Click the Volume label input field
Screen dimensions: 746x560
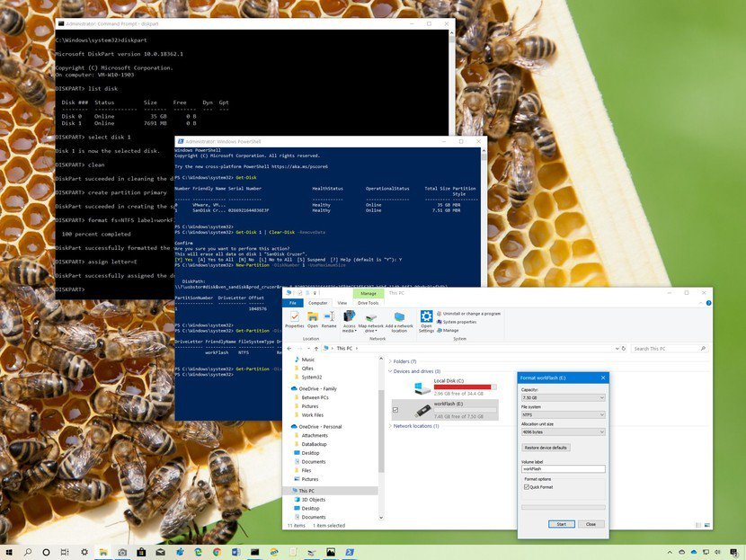(563, 468)
